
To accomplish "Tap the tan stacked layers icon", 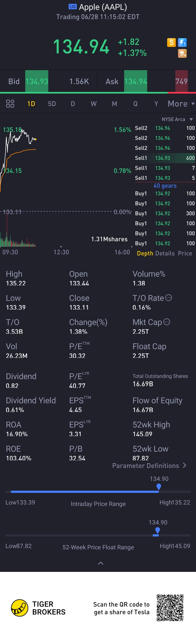I will [x=182, y=53].
